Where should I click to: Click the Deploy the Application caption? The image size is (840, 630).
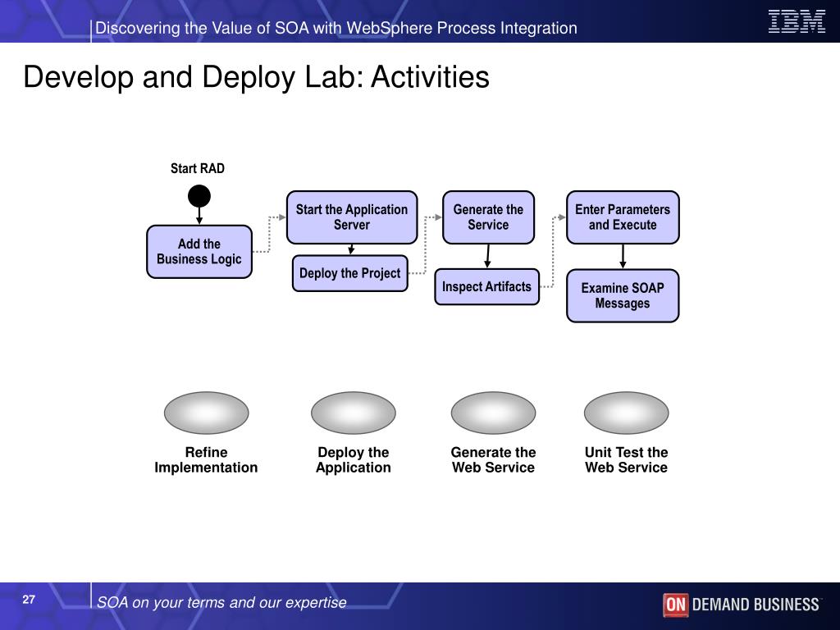(354, 459)
